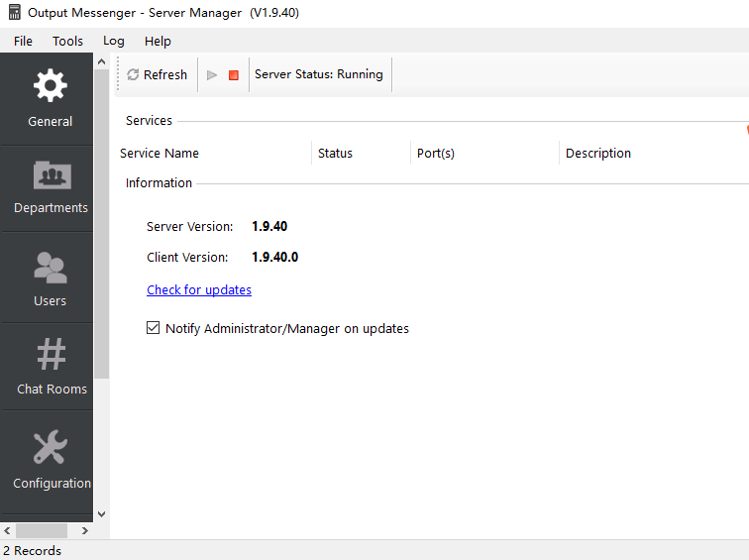The image size is (749, 560).
Task: Click the sidebar scroll up arrow
Action: pos(101,61)
